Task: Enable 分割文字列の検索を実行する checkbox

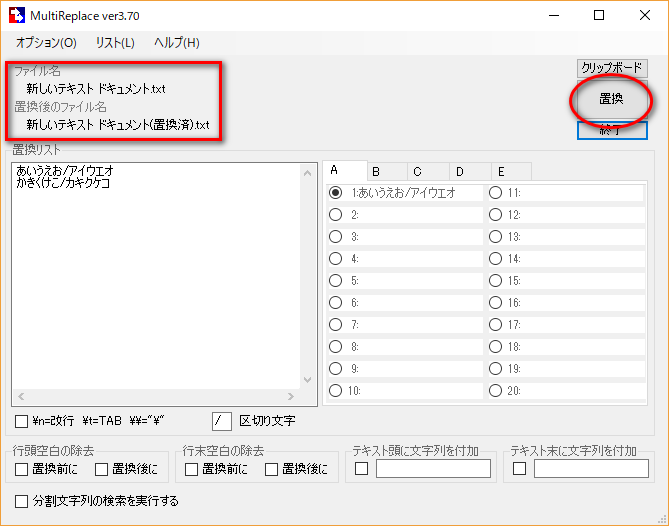Action: [22, 500]
